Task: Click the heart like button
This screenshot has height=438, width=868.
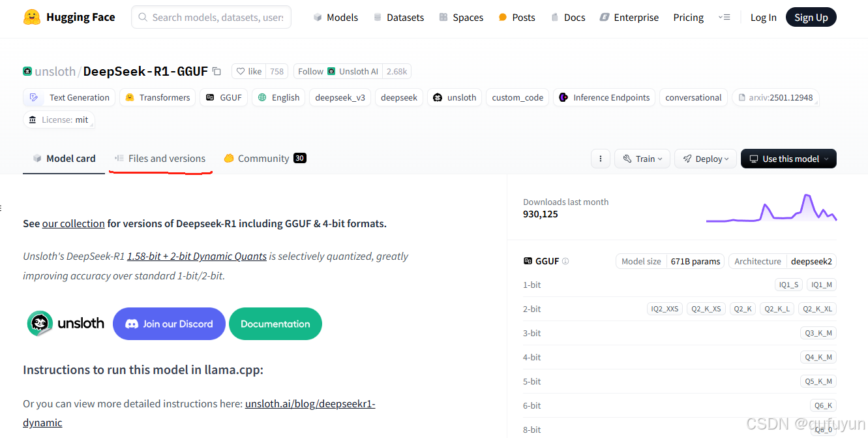Action: point(248,72)
